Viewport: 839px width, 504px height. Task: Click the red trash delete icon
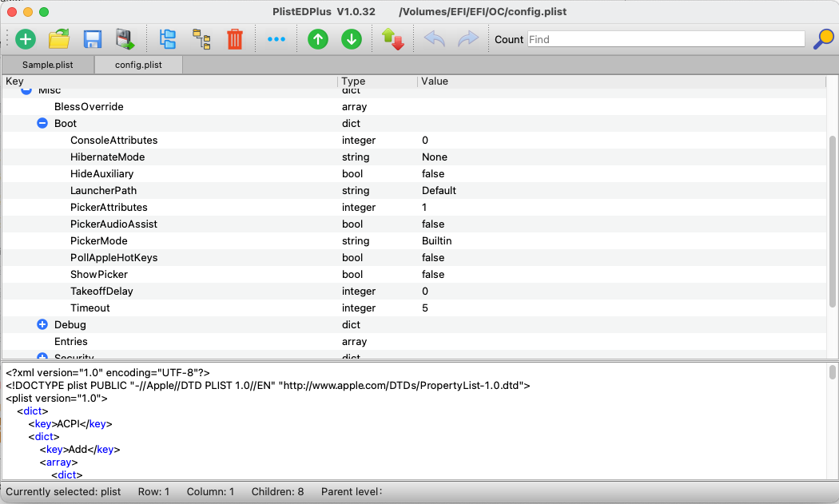(x=235, y=39)
